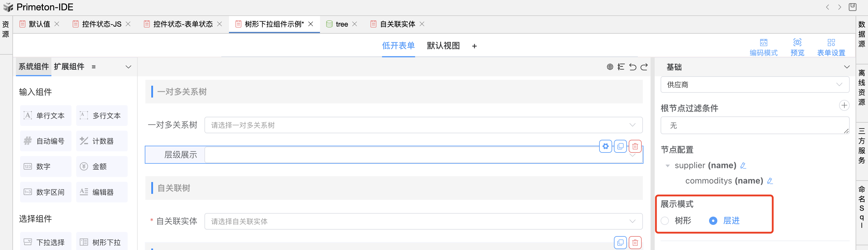Screen dimensions: 868x250
Task: Add a root node filter condition
Action: click(x=844, y=105)
